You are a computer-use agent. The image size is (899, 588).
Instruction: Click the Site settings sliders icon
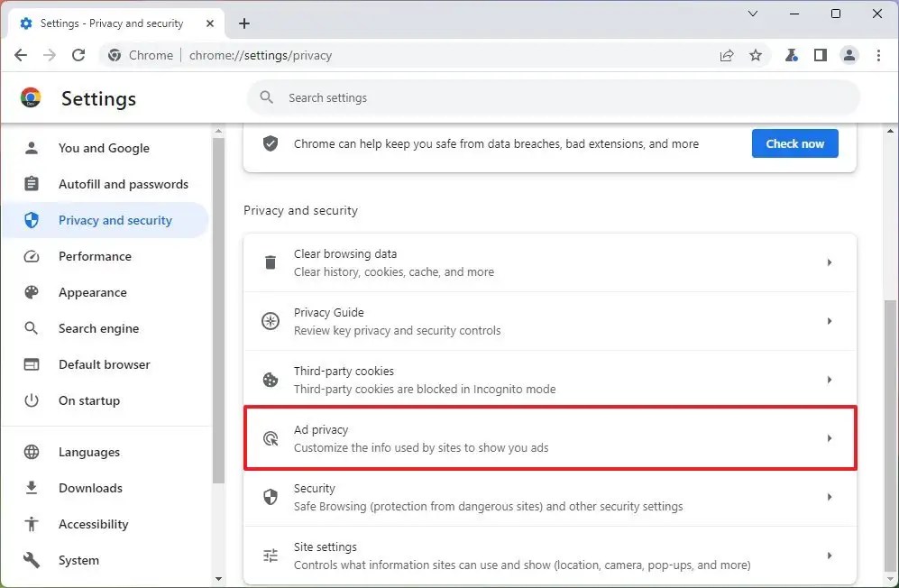[271, 555]
